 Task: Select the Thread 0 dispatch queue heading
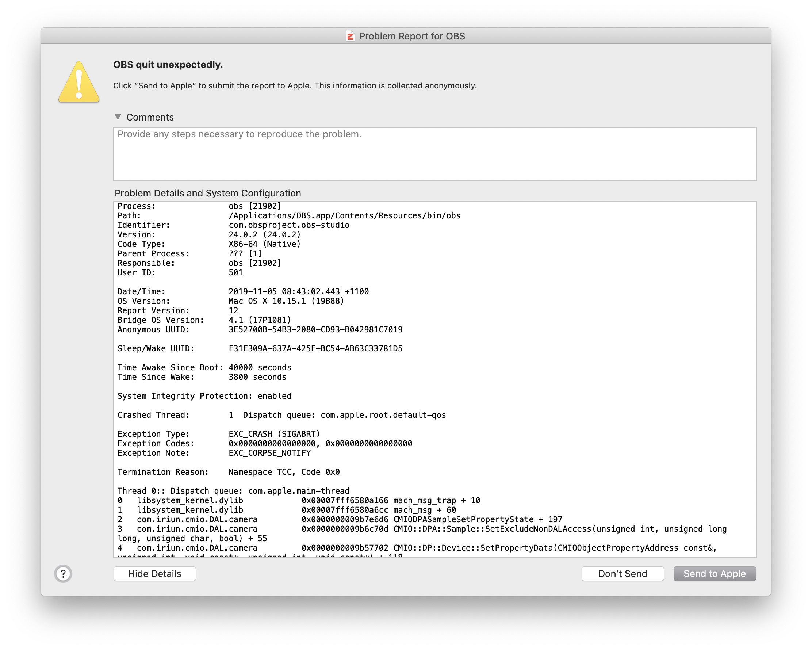[233, 491]
